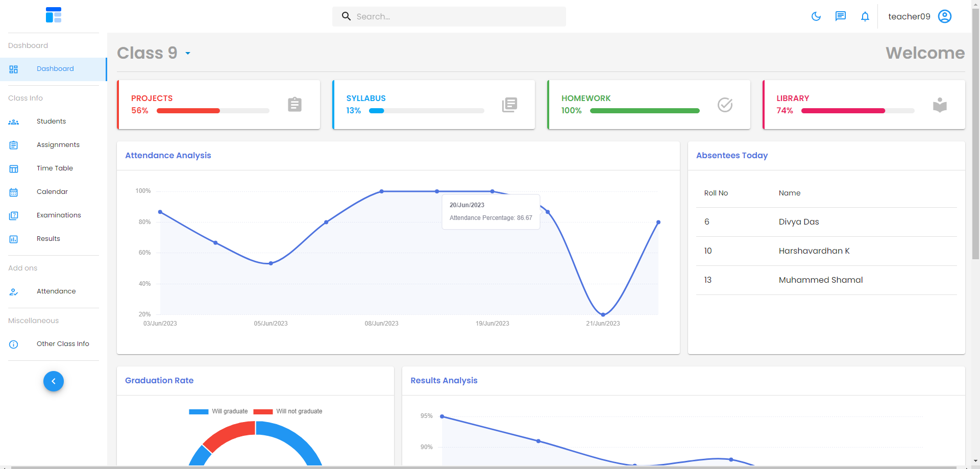The image size is (980, 469).
Task: Click the Assignments clipboard icon in sidebar
Action: tap(14, 145)
